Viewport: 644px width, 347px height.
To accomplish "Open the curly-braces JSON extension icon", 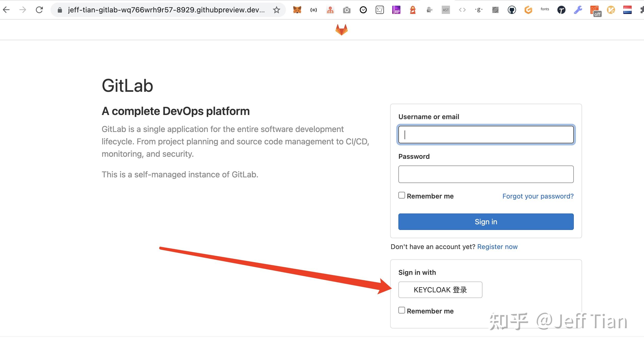I will [314, 10].
